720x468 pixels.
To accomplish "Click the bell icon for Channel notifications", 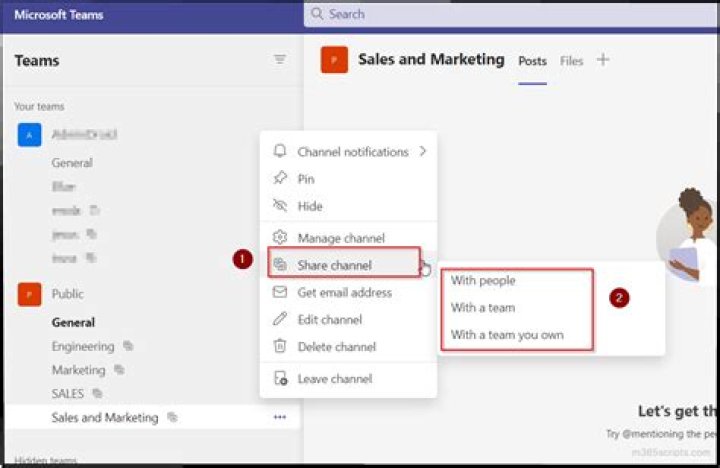I will (280, 151).
